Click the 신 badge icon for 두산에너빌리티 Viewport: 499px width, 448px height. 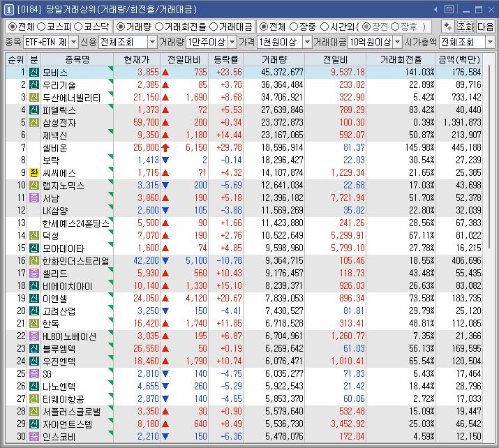click(x=34, y=97)
